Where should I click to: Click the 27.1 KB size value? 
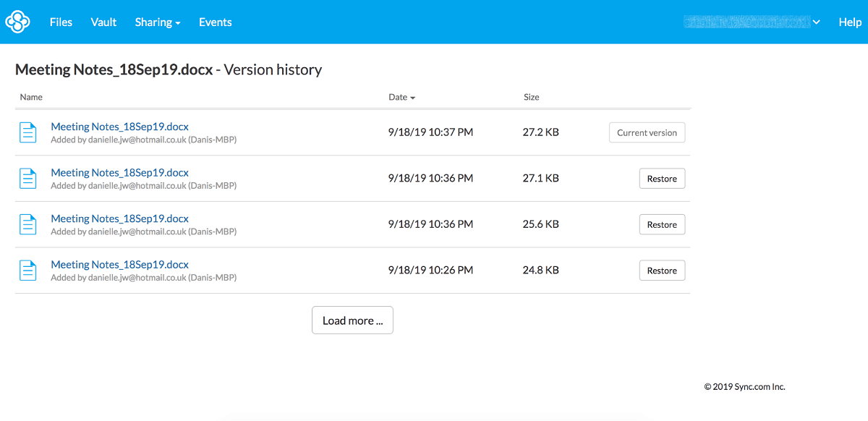(x=540, y=179)
